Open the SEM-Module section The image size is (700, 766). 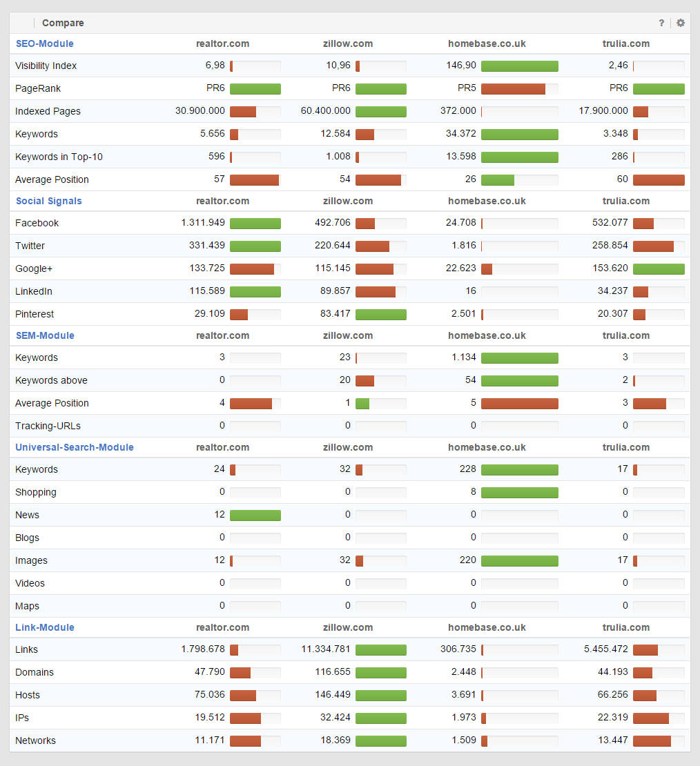(45, 335)
